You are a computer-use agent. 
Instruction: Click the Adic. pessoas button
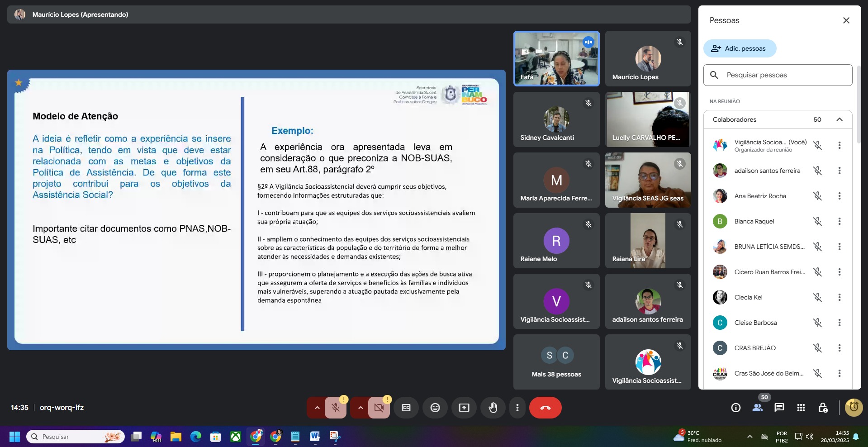pos(740,48)
